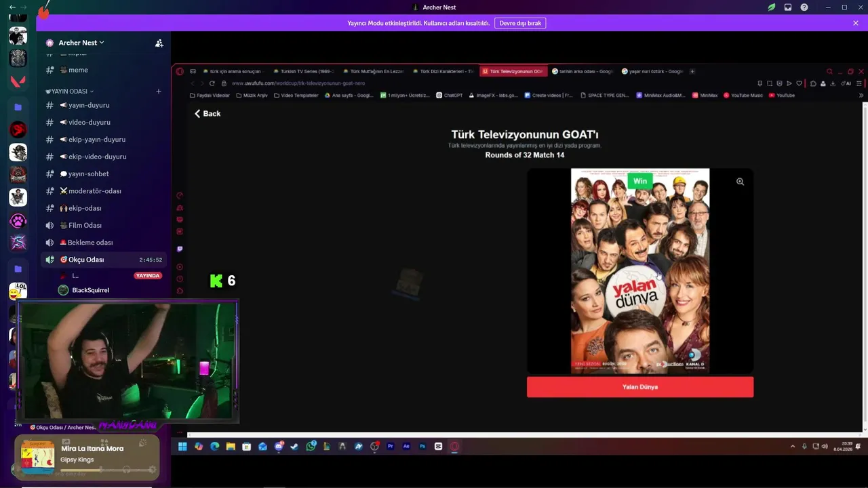Open File Explorer from the streamed taskbar
Screen dimensions: 868x488
click(231, 447)
